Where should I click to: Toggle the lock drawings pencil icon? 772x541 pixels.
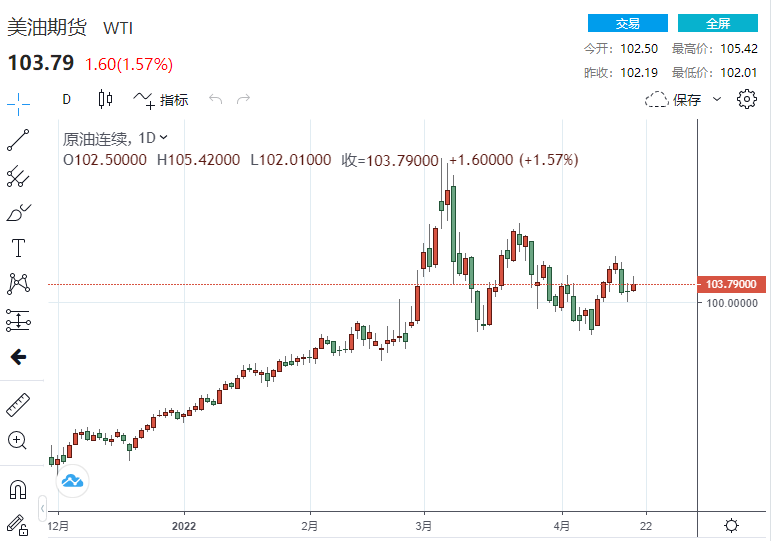(17, 523)
